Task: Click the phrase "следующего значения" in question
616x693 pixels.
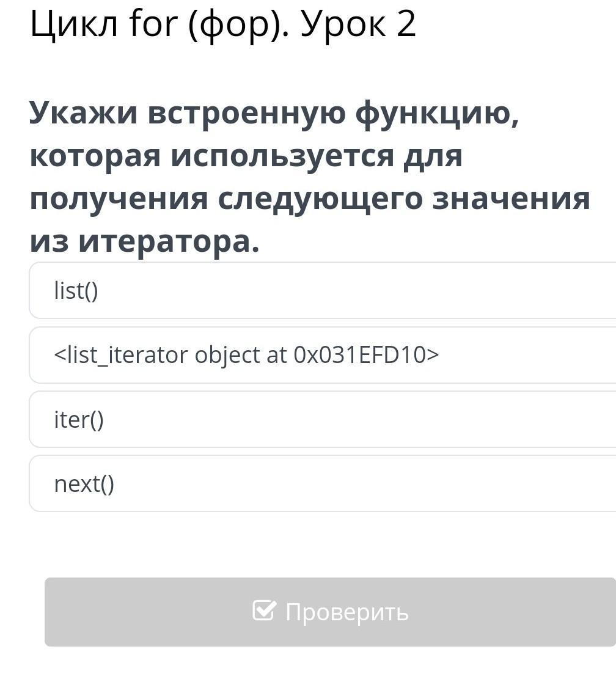Action: click(x=404, y=199)
